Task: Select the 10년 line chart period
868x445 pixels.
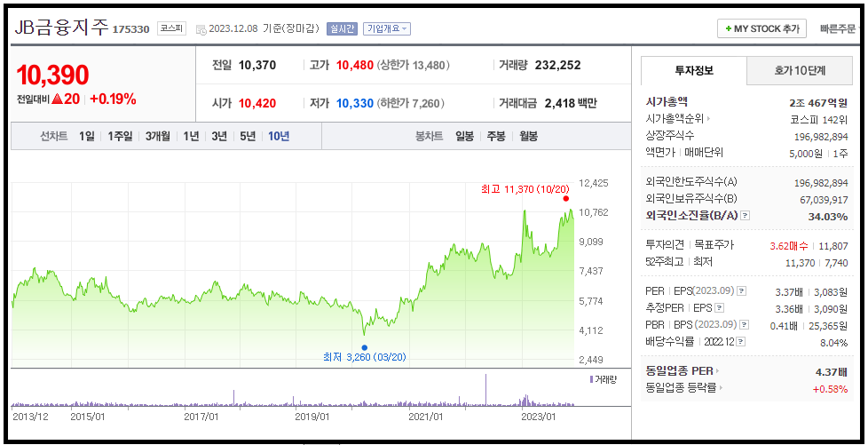Action: click(x=279, y=136)
